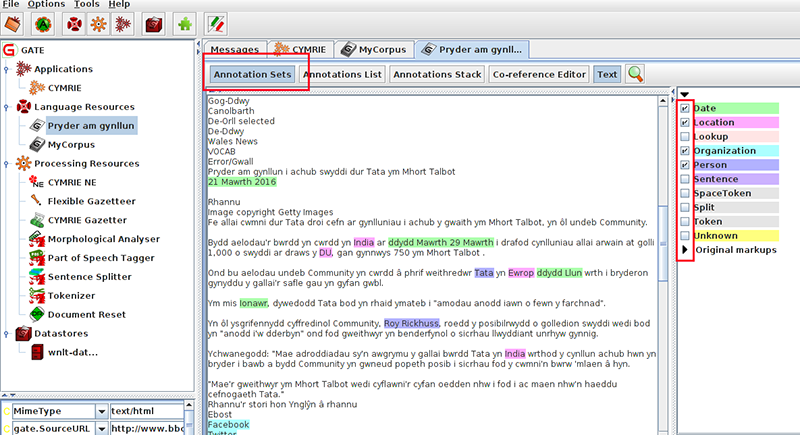Select the Document Reset icon
Image resolution: width=800 pixels, height=435 pixels.
tap(36, 314)
